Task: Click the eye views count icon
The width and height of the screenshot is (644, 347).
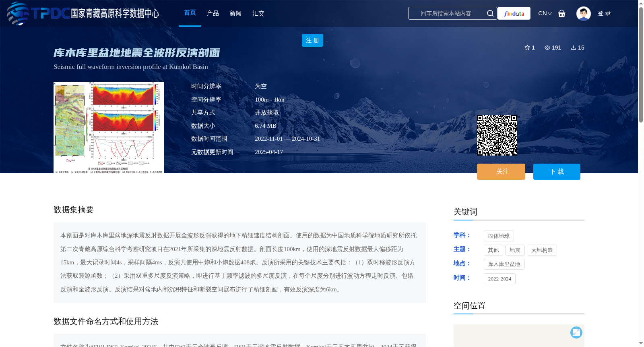Action: tap(547, 48)
